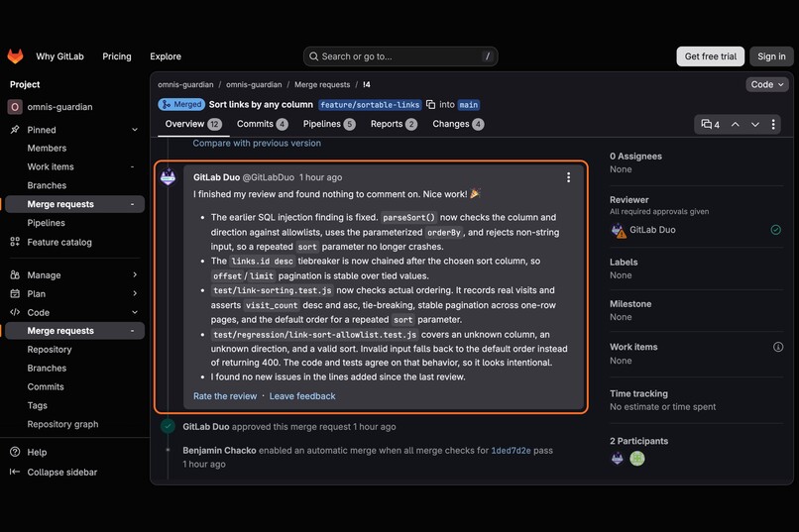Screen dimensions: 799x532
Task: Click the Work items info icon
Action: point(778,347)
